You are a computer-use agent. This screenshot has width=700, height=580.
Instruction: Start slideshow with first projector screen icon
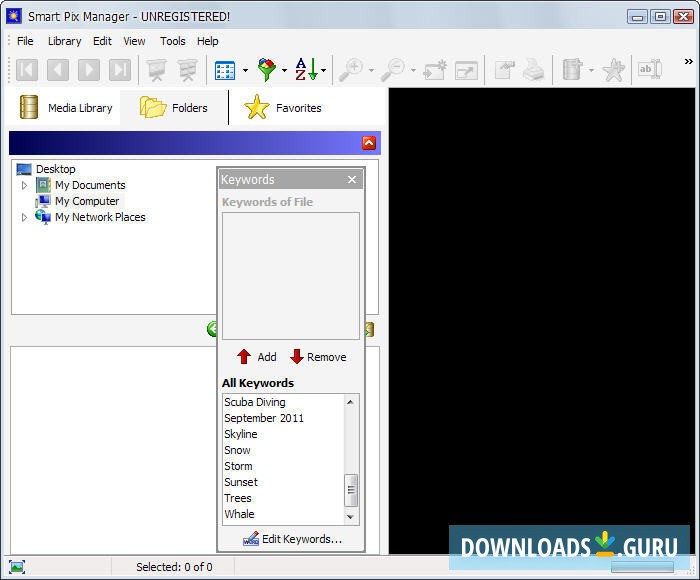click(x=157, y=70)
